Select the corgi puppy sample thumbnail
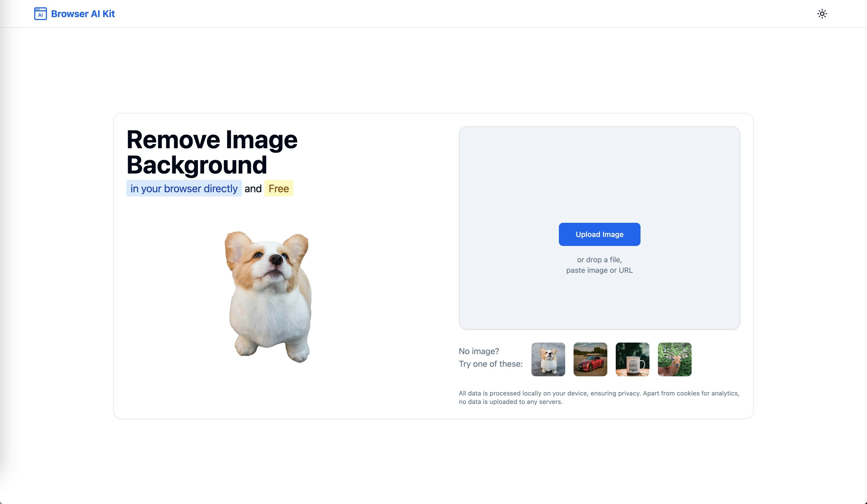Screen dimensions: 867x504 pos(548,359)
